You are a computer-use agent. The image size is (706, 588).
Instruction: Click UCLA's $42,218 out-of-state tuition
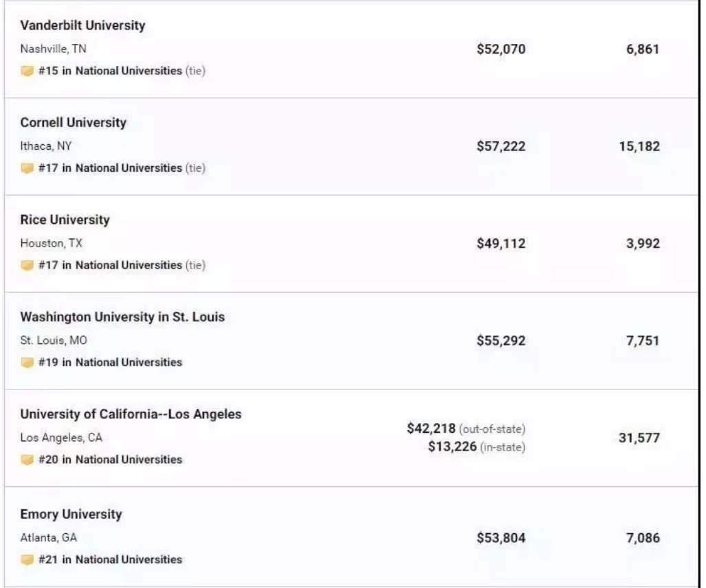(x=431, y=429)
